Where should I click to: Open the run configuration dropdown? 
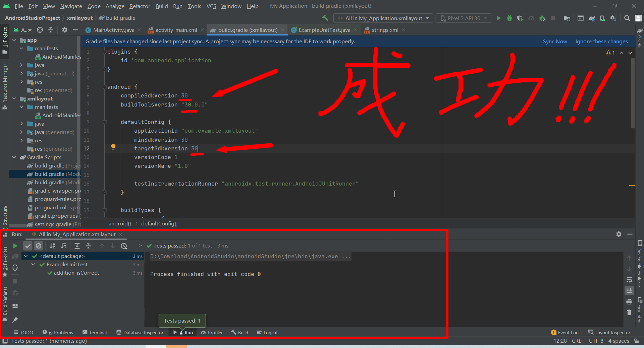[x=383, y=18]
